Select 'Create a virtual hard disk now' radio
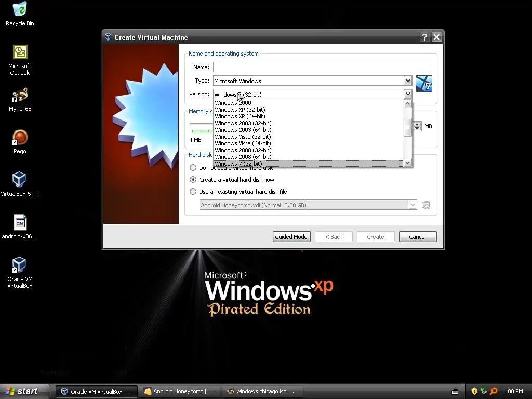The width and height of the screenshot is (532, 399). [x=193, y=179]
